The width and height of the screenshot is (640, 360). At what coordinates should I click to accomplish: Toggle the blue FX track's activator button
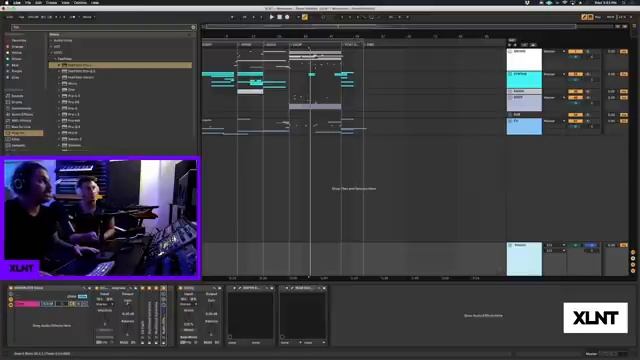(575, 121)
